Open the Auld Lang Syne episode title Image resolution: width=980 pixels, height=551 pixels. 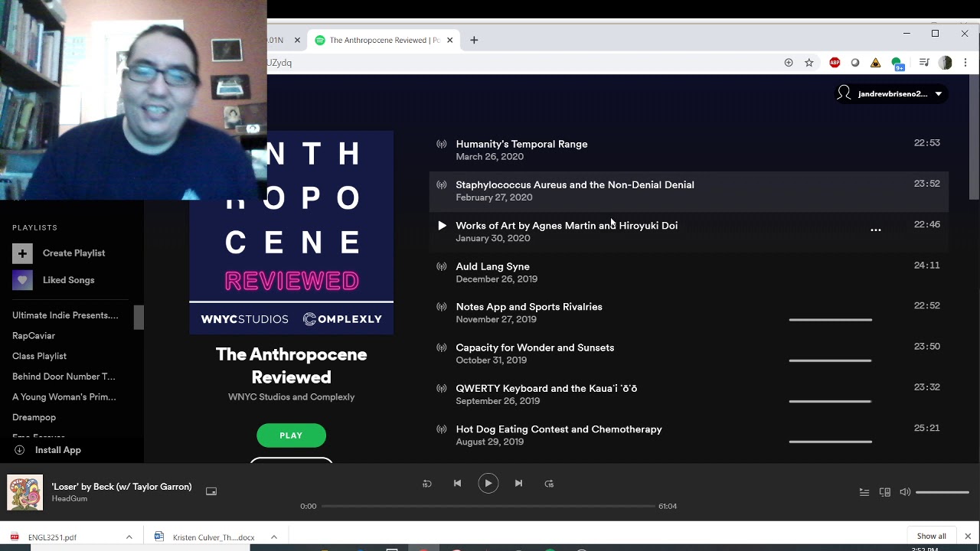(x=492, y=266)
